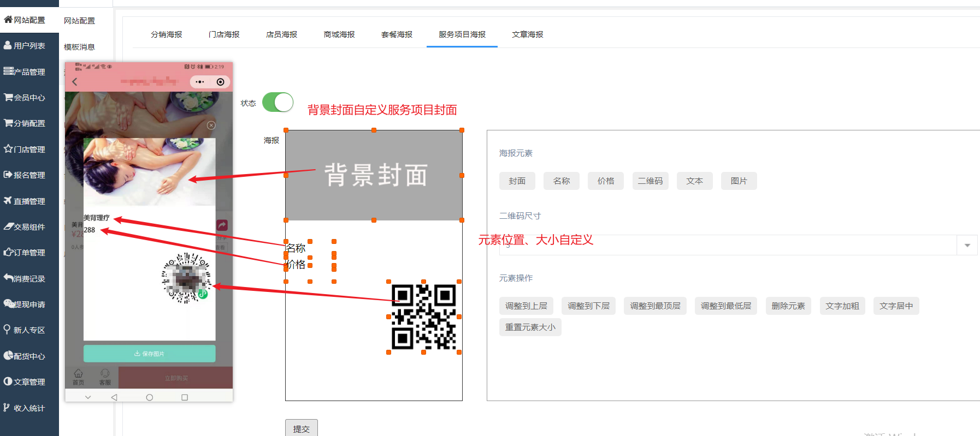Tap the Android home circle in phone preview
980x436 pixels.
coord(149,397)
